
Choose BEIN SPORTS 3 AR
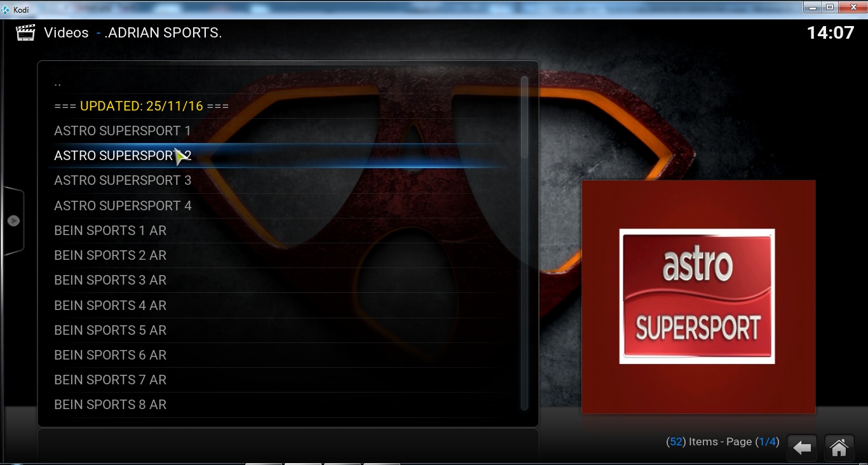[277, 280]
